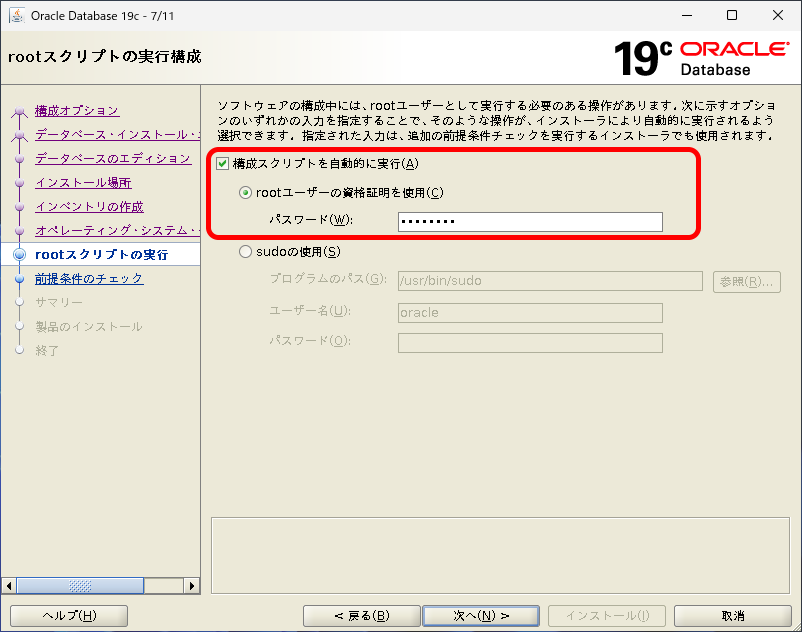Click the sudo パスワード(O) field
The width and height of the screenshot is (802, 632).
pos(530,343)
